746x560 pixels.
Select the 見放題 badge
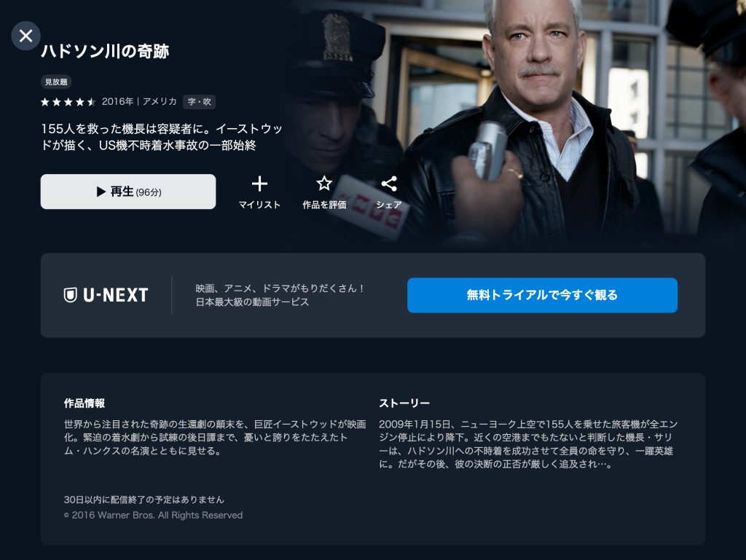click(x=56, y=82)
